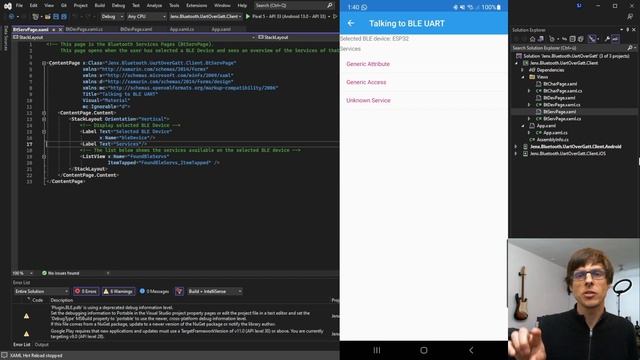
Task: Click the clear filter icon in Error List
Action: click(x=179, y=291)
